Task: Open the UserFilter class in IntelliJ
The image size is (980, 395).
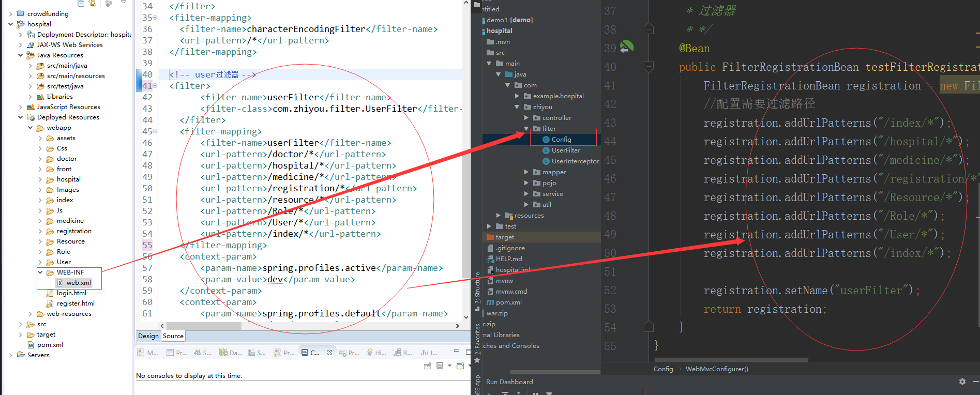Action: point(561,150)
